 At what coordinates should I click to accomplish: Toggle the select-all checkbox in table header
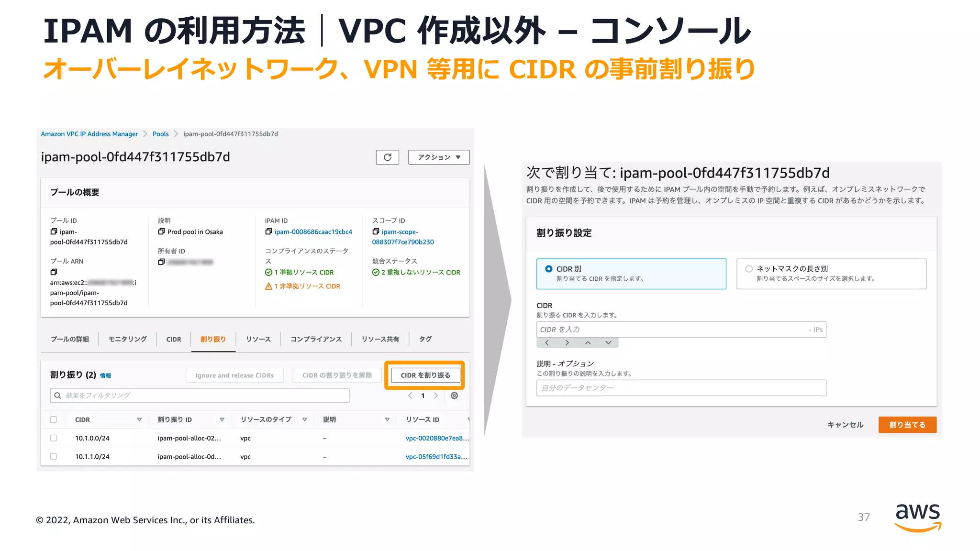pos(53,419)
